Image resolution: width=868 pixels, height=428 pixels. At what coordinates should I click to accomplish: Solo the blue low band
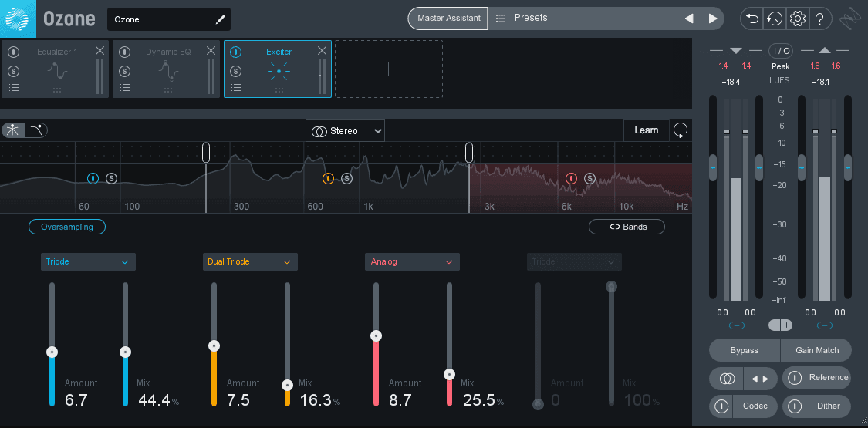(111, 178)
